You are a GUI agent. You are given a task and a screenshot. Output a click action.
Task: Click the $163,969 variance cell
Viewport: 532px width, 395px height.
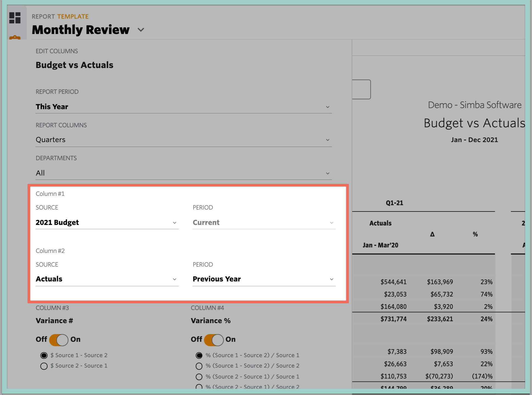tap(440, 282)
